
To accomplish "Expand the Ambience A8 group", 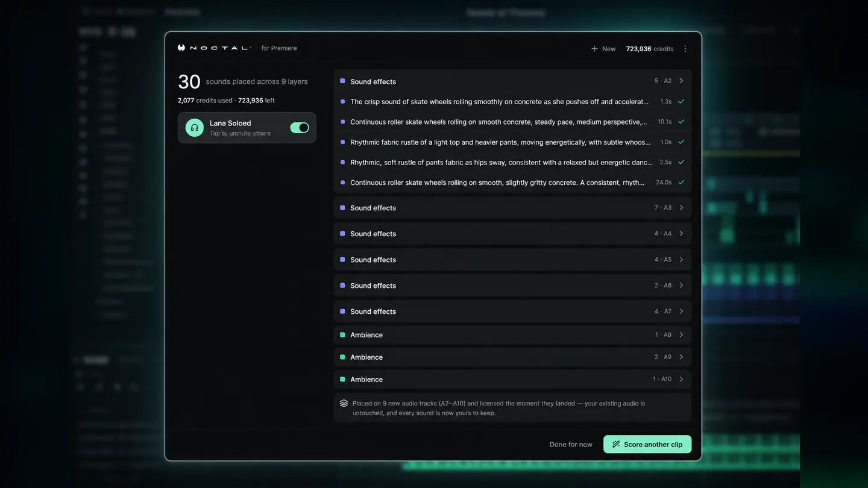I will pyautogui.click(x=681, y=335).
